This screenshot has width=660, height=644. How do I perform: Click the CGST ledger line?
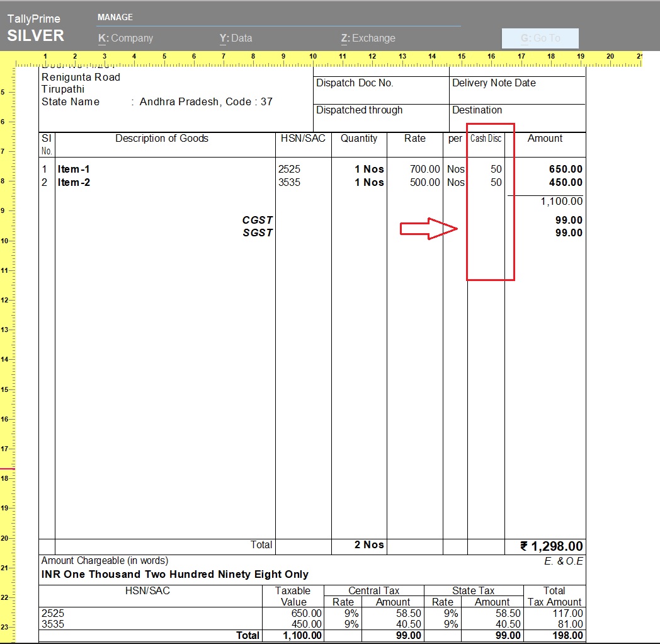257,221
